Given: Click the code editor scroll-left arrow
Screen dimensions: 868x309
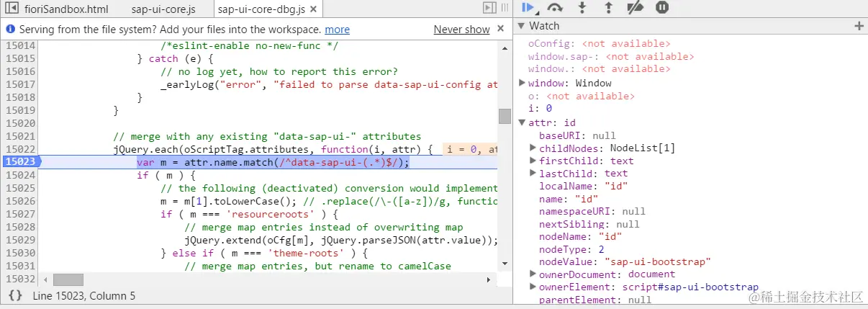Looking at the screenshot, I should 45,279.
